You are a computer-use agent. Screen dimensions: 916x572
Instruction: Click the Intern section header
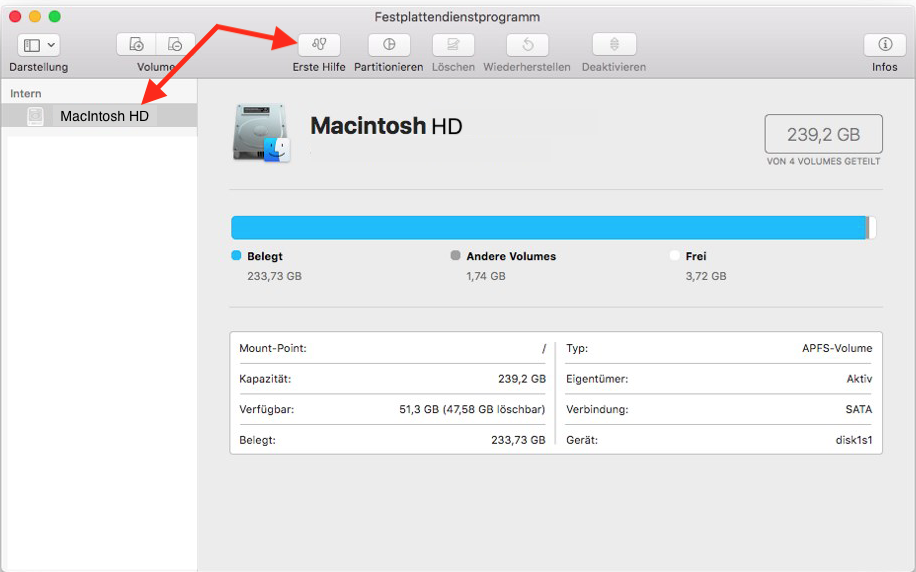pos(26,93)
